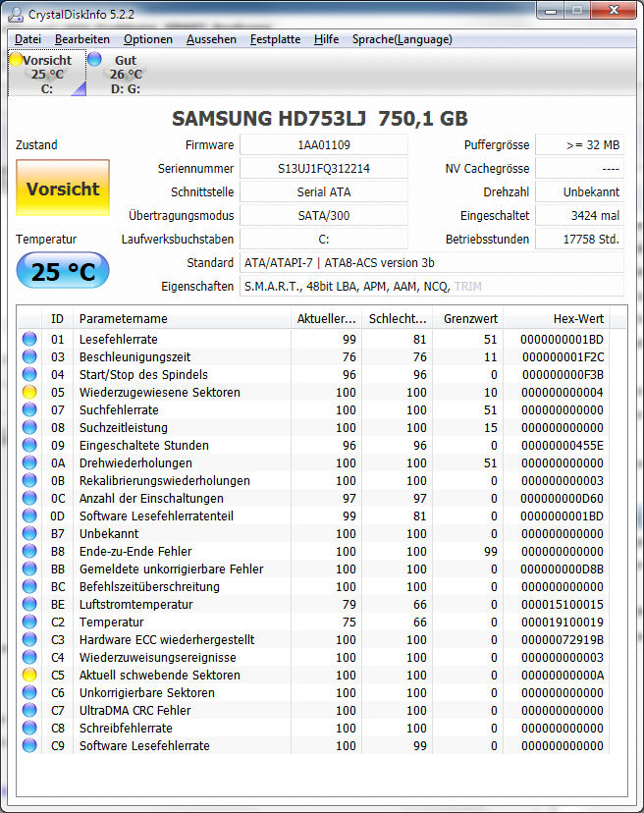
Task: Sort by Parametername column header
Action: coord(182,319)
